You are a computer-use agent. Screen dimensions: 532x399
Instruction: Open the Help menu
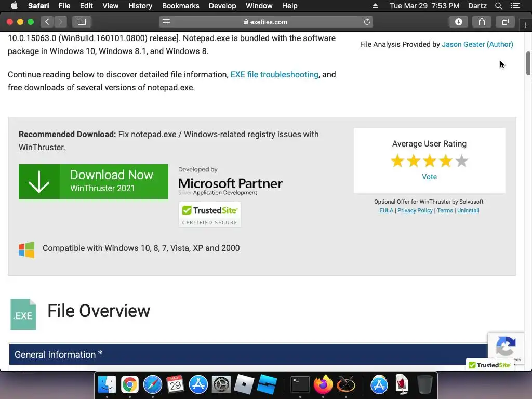(x=289, y=6)
